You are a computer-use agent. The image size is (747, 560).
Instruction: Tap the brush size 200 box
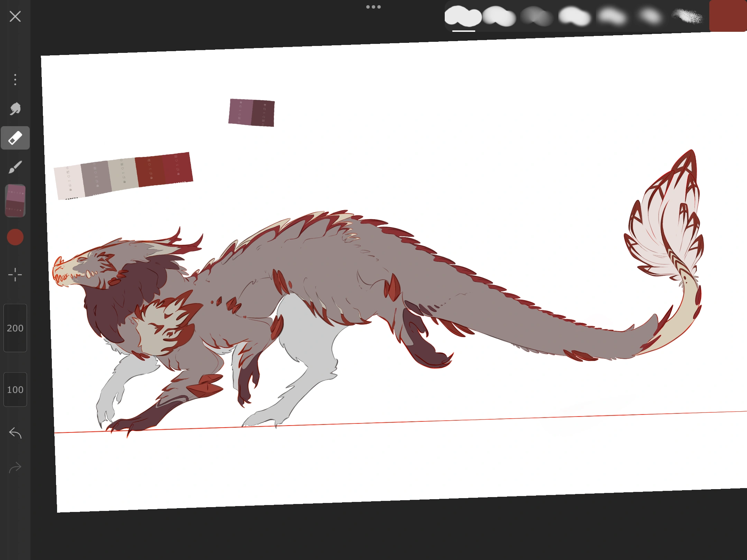[15, 328]
